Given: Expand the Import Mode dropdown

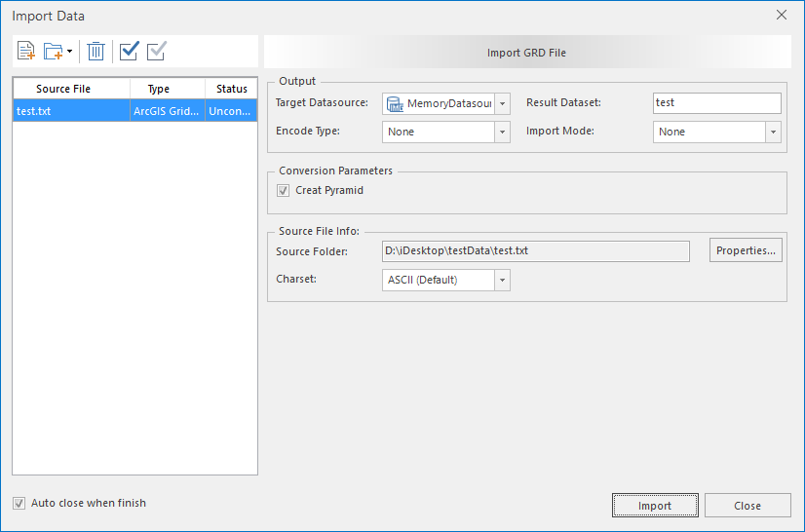Looking at the screenshot, I should coord(773,133).
